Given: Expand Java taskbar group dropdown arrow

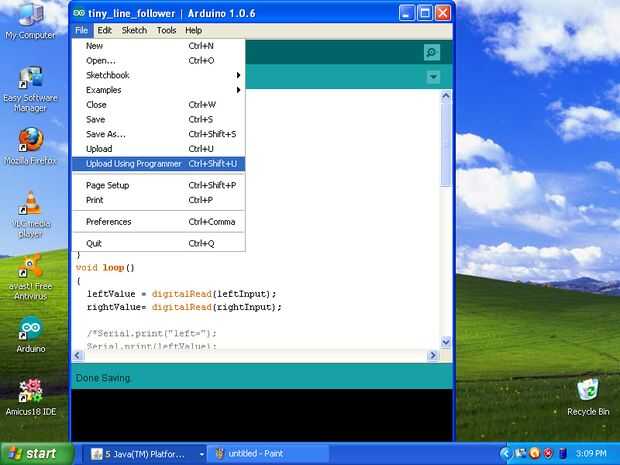Looking at the screenshot, I should click(201, 454).
